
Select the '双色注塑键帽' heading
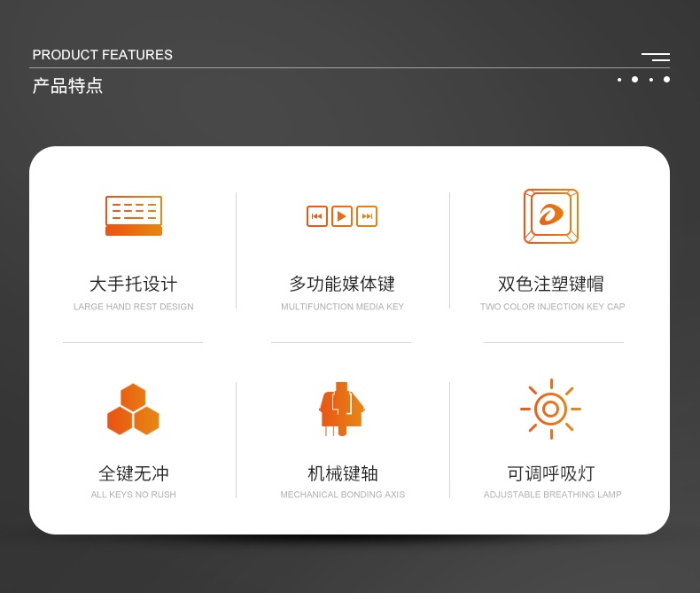[x=551, y=284]
